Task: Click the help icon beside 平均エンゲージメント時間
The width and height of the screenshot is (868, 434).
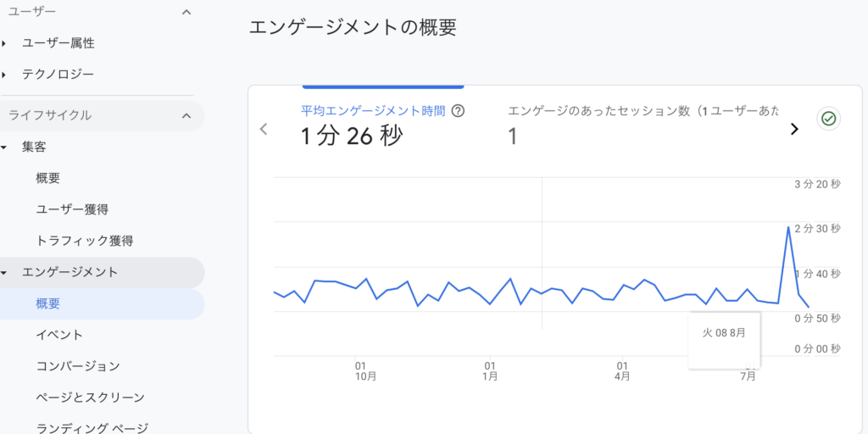Action: [459, 111]
